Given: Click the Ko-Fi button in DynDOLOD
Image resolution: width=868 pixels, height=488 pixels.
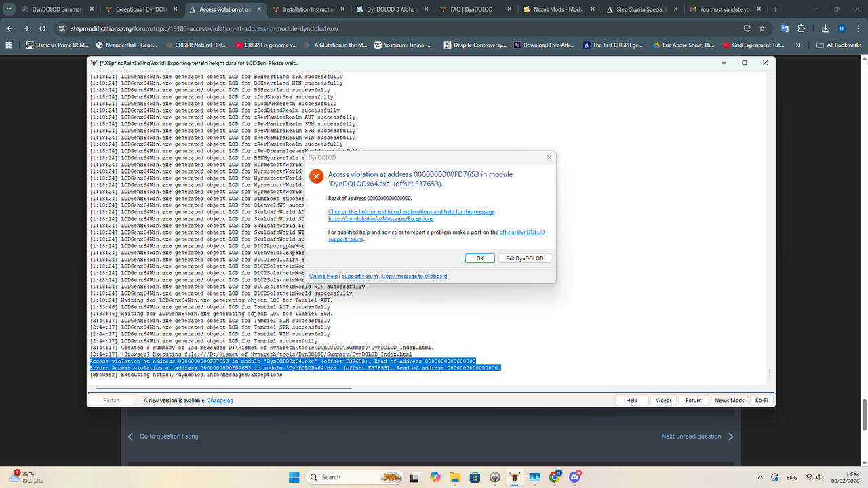Looking at the screenshot, I should tap(762, 401).
